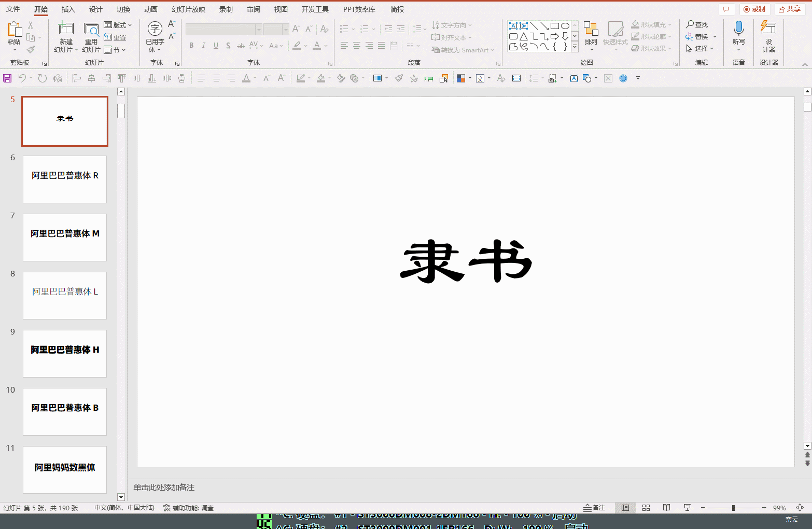
Task: Open the Select (选择) dropdown
Action: [700, 48]
